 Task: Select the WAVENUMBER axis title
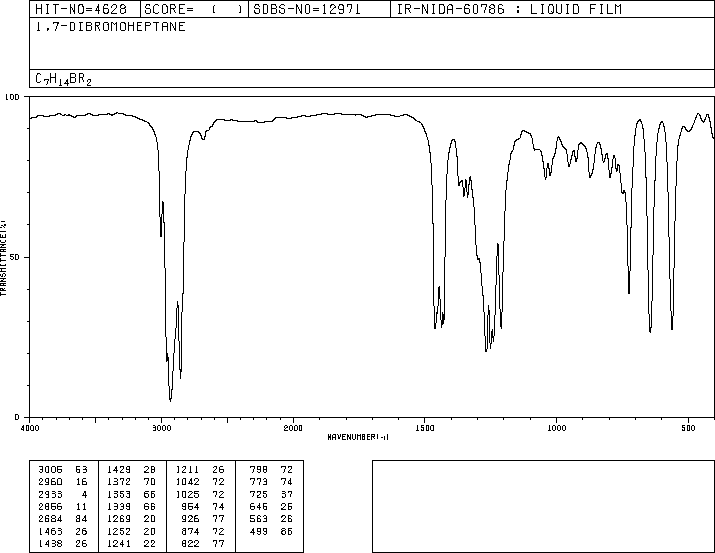coord(358,437)
